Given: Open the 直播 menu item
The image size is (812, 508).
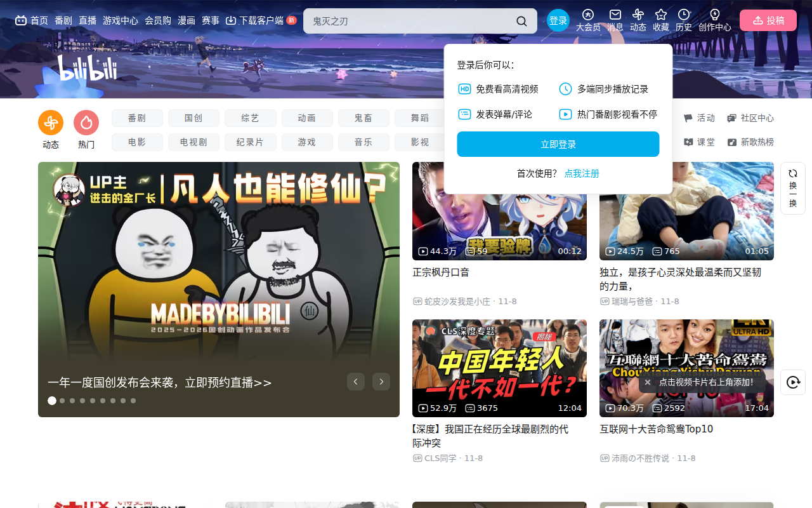Looking at the screenshot, I should coord(88,20).
